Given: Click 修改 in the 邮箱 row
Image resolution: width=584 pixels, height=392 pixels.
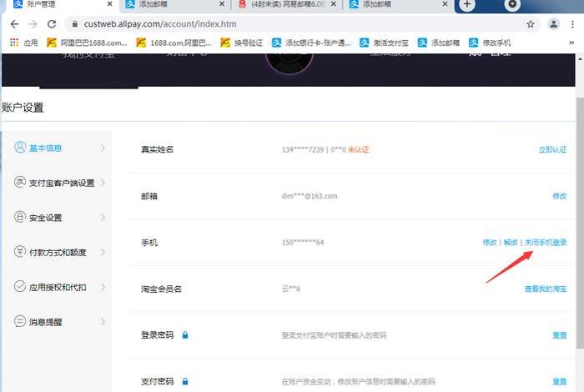Looking at the screenshot, I should [560, 196].
